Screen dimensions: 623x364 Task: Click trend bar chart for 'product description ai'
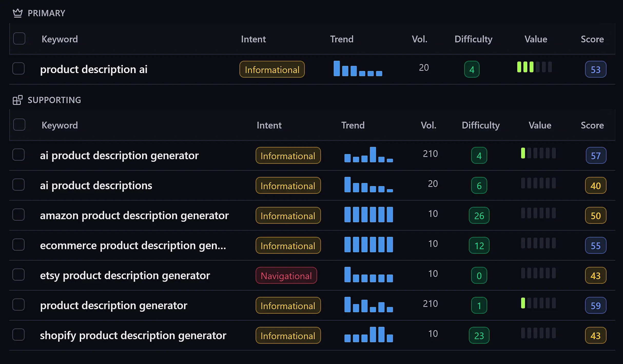tap(358, 68)
